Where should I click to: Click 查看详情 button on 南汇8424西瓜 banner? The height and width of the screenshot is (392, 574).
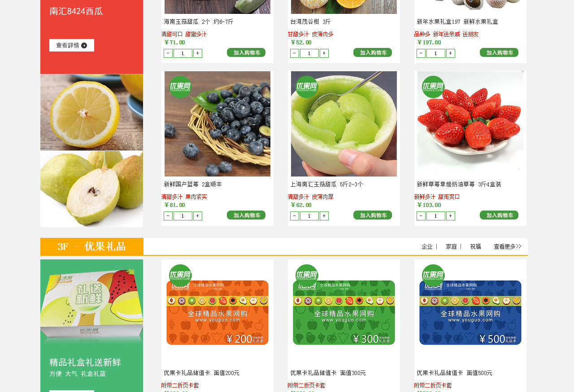click(72, 45)
